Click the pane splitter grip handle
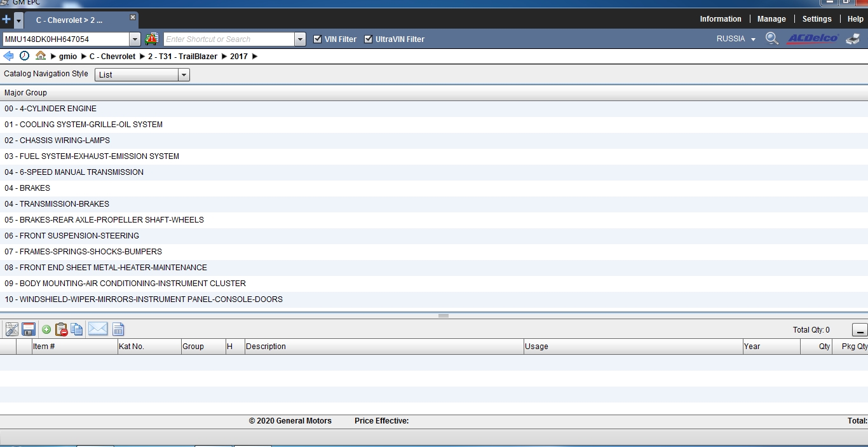This screenshot has height=447, width=868. tap(444, 315)
